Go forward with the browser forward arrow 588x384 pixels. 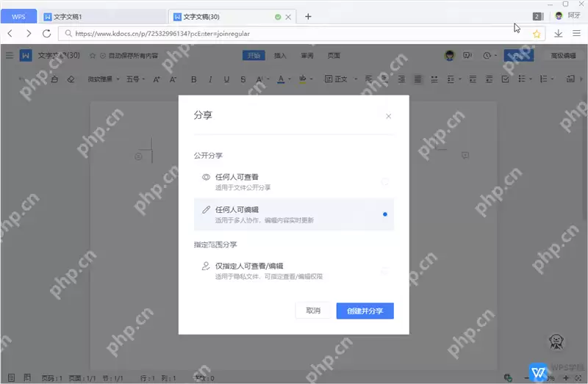pos(29,33)
